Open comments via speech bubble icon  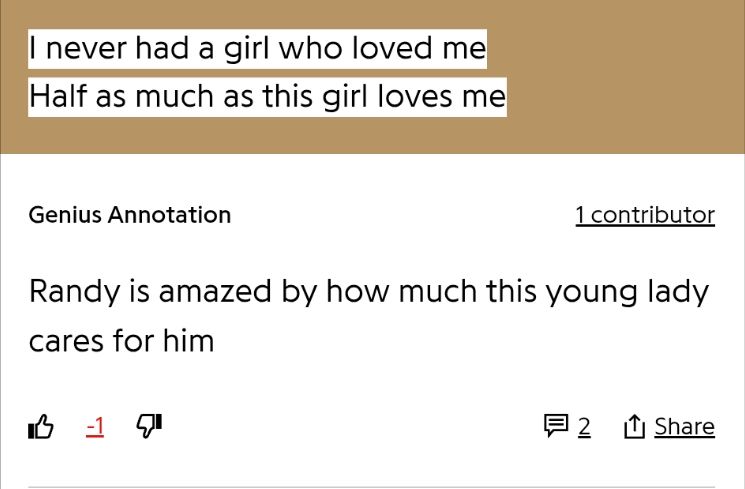(x=556, y=425)
